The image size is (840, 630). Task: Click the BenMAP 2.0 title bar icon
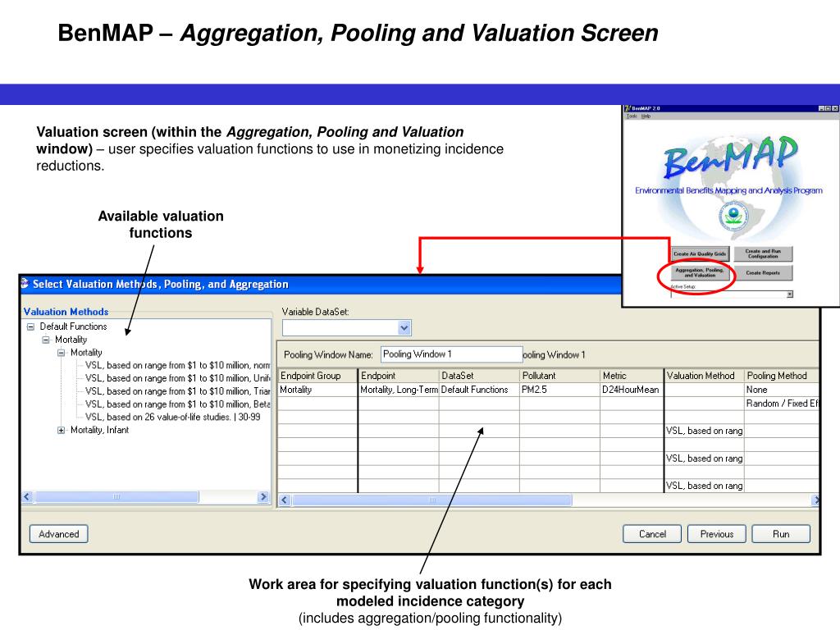(628, 108)
